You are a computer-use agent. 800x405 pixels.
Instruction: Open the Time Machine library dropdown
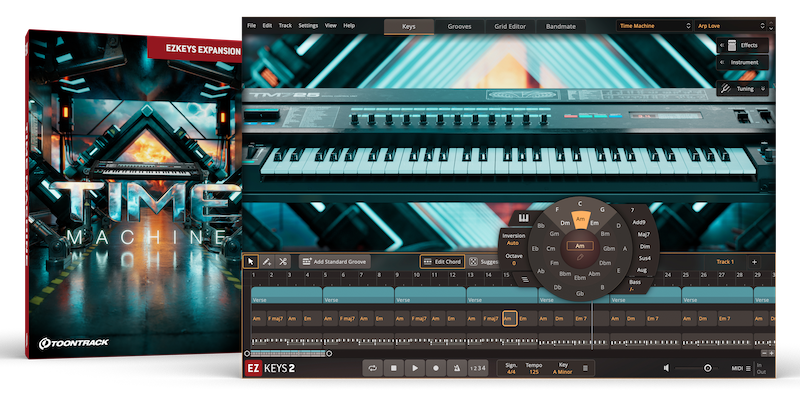pyautogui.click(x=650, y=24)
